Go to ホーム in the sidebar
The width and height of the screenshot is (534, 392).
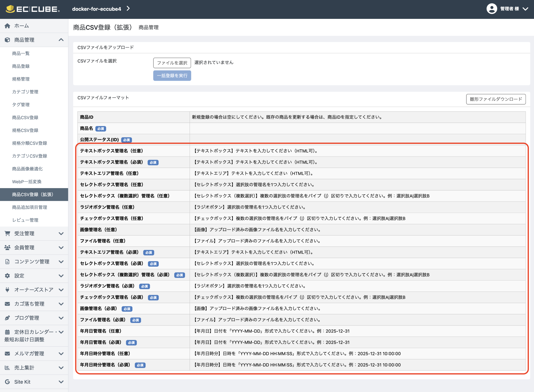click(34, 26)
